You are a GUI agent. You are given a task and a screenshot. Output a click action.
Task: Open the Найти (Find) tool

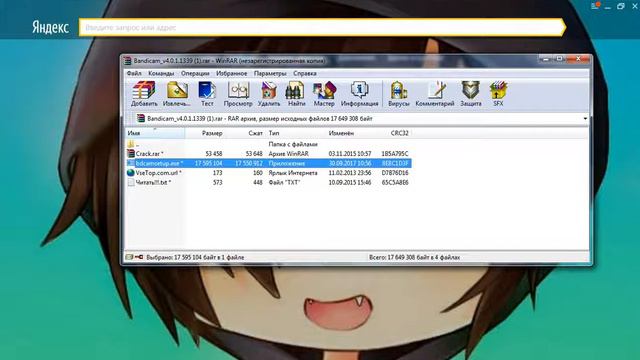click(296, 90)
